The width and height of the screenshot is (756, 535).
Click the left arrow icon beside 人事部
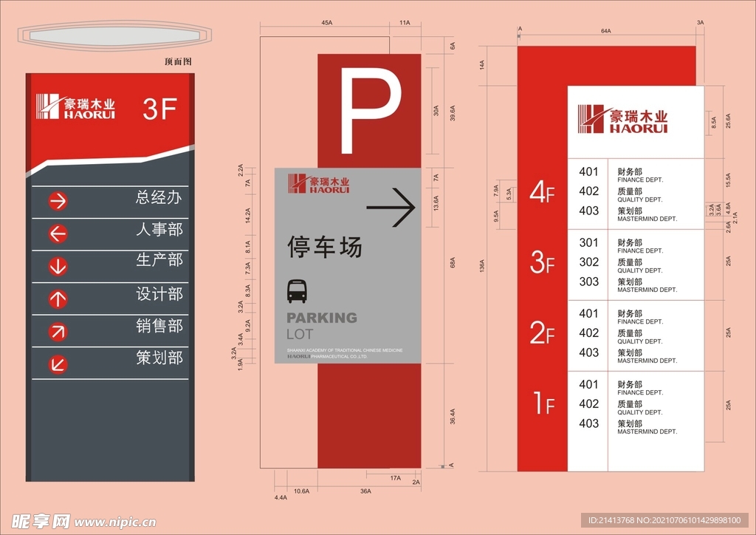(58, 234)
